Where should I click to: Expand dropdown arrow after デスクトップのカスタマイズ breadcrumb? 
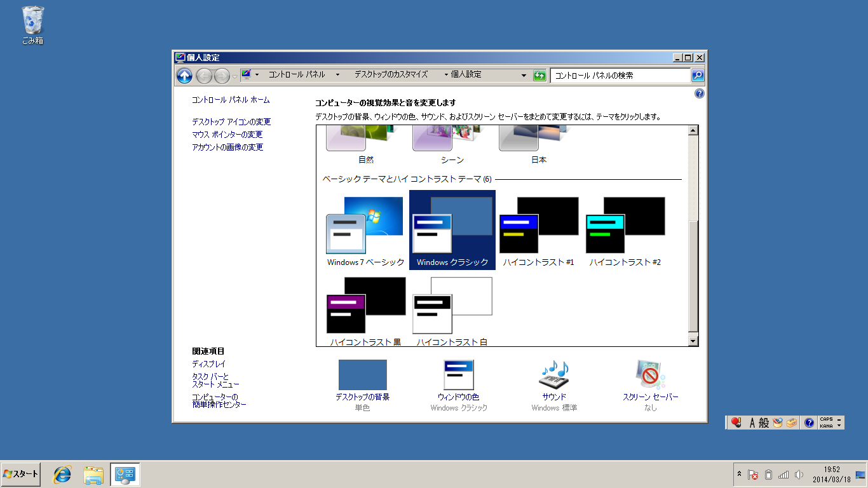tap(446, 75)
